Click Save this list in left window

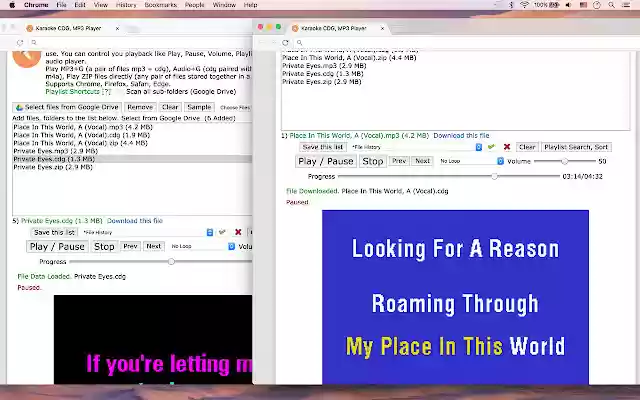click(54, 232)
